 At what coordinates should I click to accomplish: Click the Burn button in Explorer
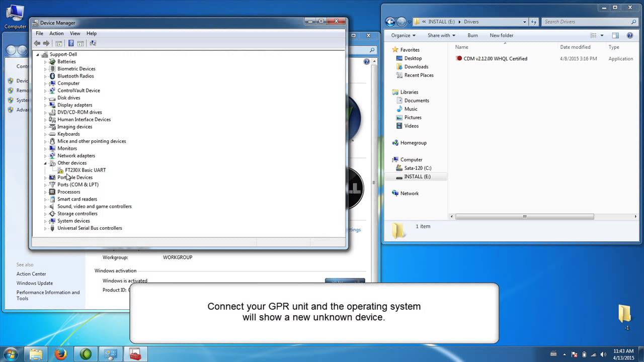[472, 35]
